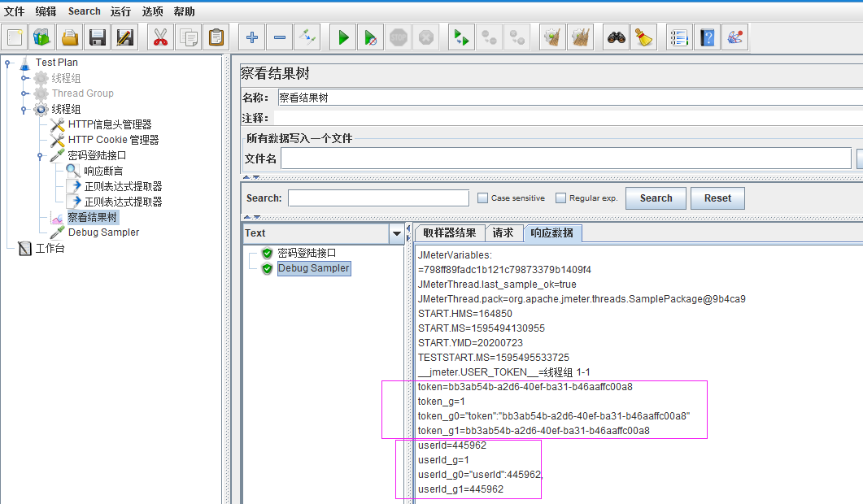Viewport: 863px width, 504px height.
Task: Click the green Start run icon
Action: coord(344,37)
